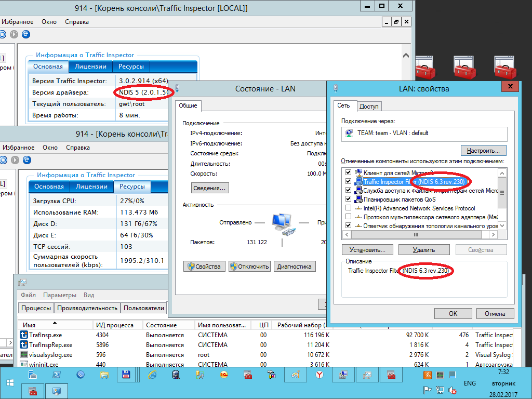Open 1C application icon in taskbar

tap(224, 375)
